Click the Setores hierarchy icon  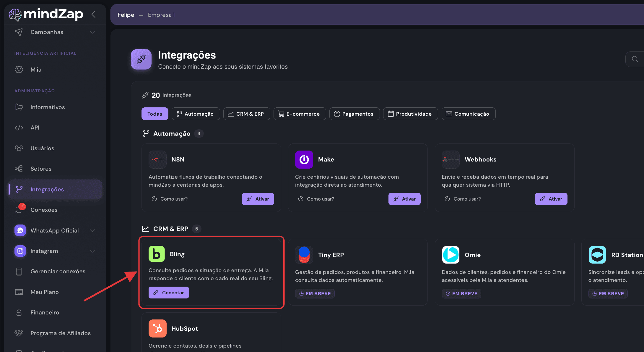coord(19,169)
